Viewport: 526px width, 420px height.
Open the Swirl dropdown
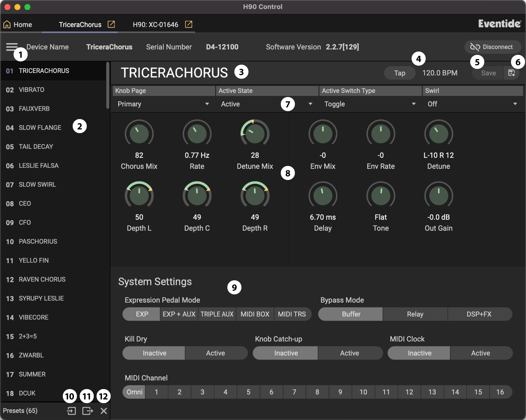[x=473, y=104]
